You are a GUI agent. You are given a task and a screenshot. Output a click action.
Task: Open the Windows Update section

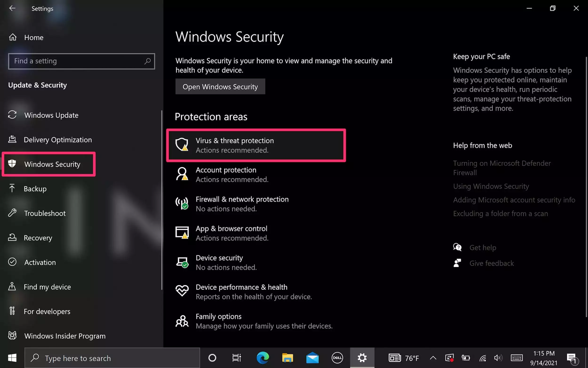[x=51, y=115]
